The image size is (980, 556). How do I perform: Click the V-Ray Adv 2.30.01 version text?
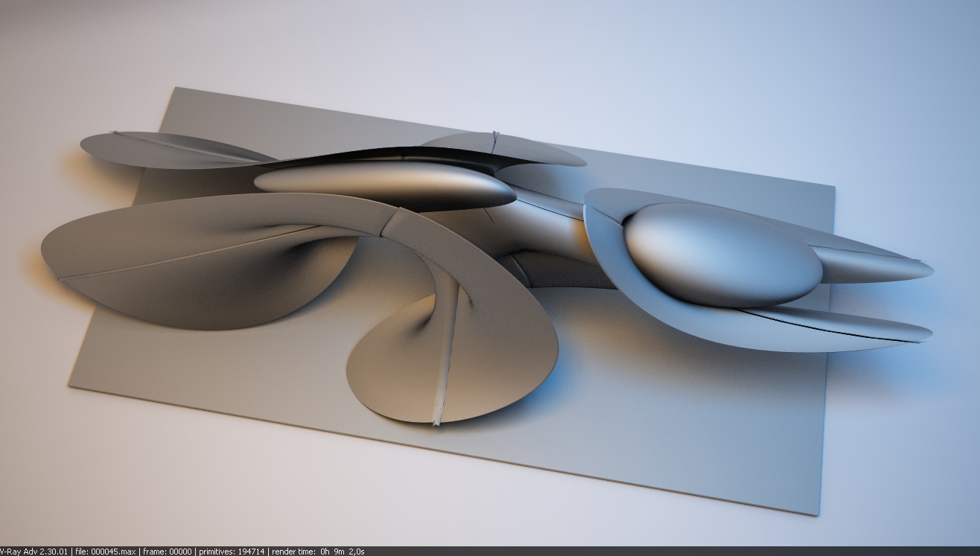34,552
